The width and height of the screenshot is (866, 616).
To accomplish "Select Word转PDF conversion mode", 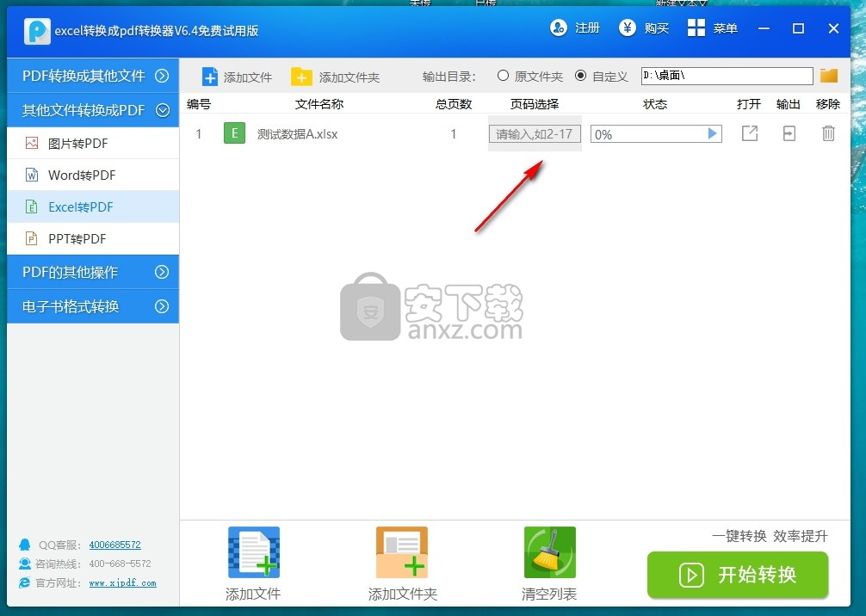I will pyautogui.click(x=93, y=175).
